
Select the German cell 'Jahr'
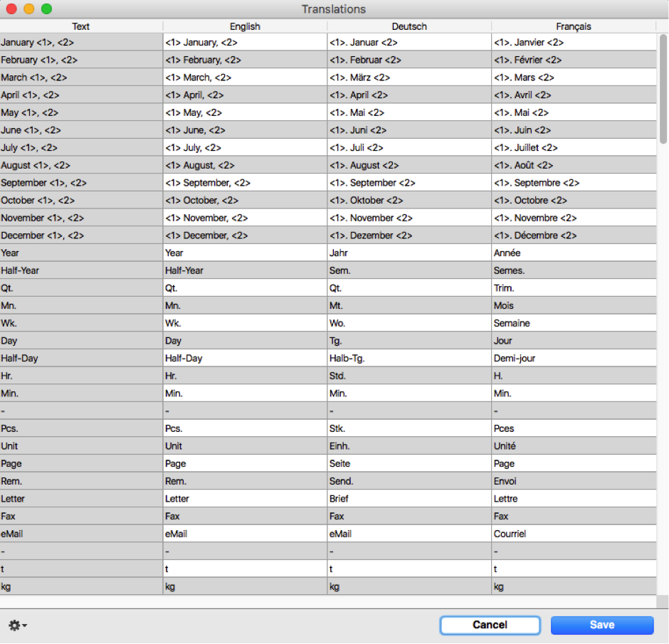tap(409, 253)
